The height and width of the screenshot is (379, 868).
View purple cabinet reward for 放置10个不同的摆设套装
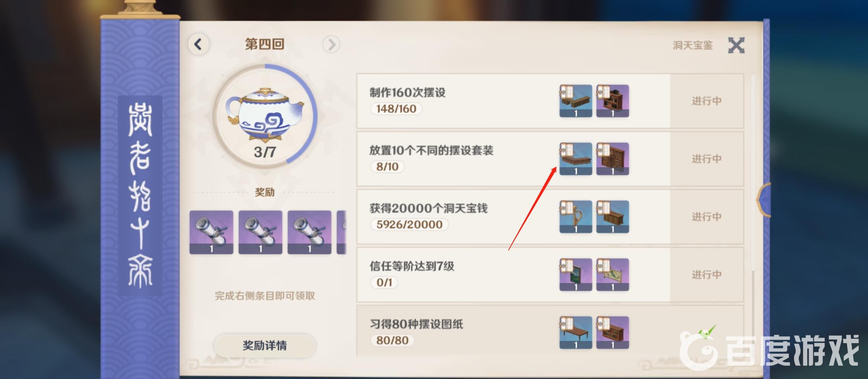click(x=613, y=159)
